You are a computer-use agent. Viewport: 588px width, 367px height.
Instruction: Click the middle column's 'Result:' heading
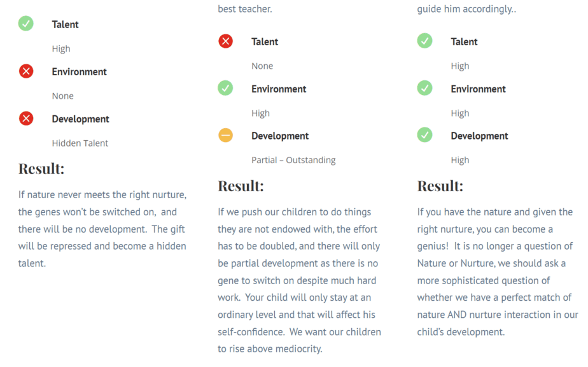[241, 186]
